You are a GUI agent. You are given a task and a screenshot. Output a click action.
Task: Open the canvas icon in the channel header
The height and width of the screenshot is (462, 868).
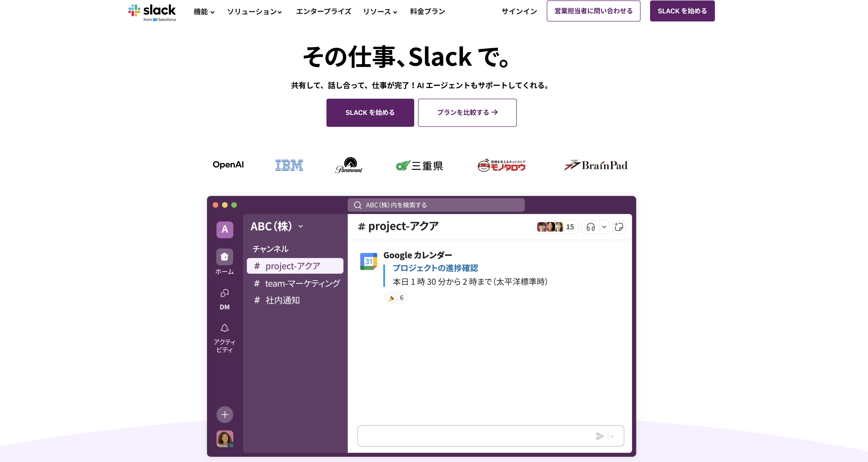tap(619, 227)
